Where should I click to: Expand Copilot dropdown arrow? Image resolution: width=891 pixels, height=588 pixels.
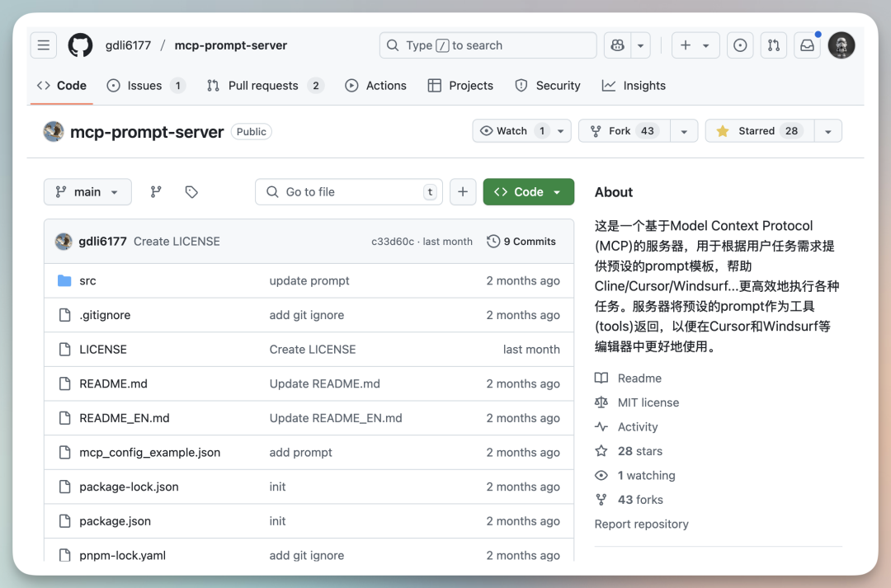click(640, 45)
